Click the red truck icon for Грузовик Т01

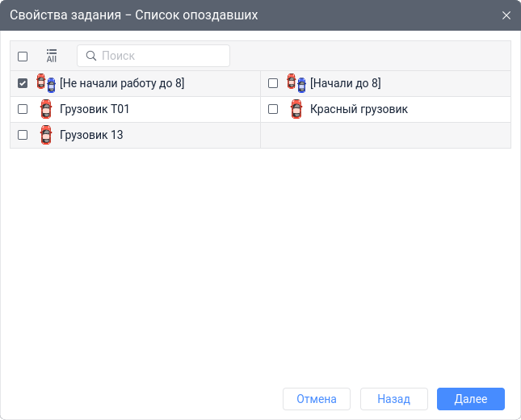(x=45, y=109)
